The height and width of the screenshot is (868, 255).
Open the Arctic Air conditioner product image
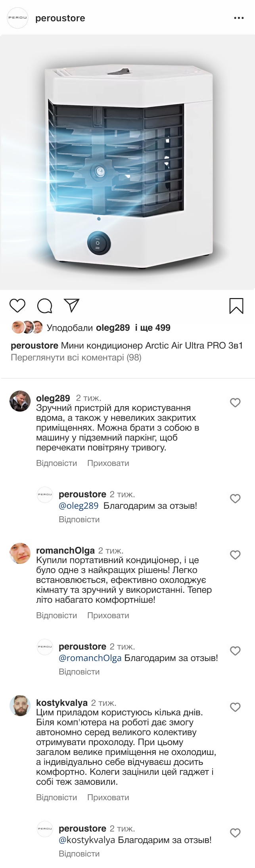tap(127, 162)
